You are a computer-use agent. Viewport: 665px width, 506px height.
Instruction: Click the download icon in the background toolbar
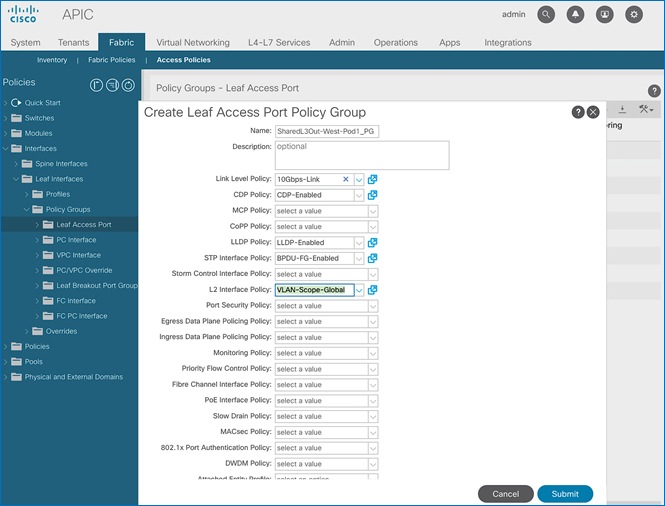click(622, 109)
